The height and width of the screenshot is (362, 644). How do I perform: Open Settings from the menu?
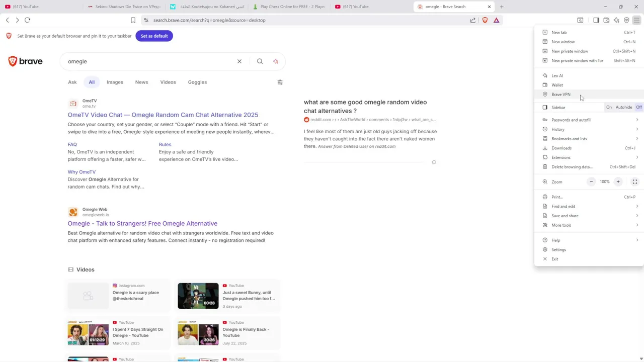[x=589, y=249]
